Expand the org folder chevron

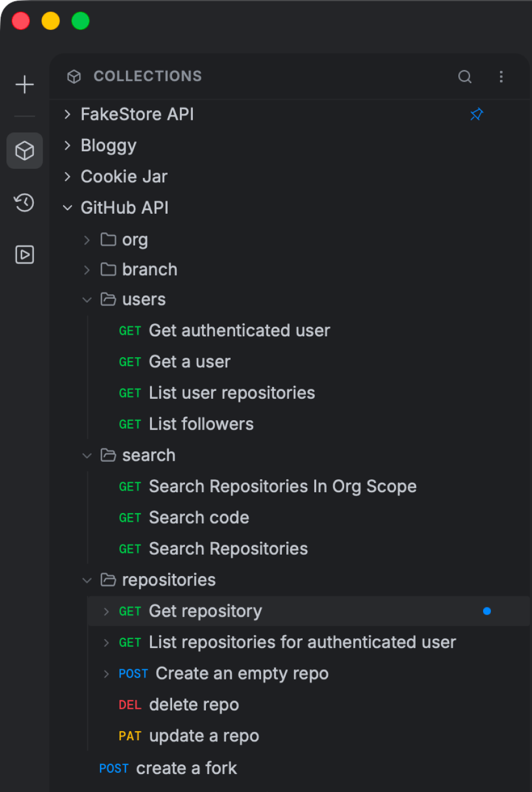coord(87,240)
